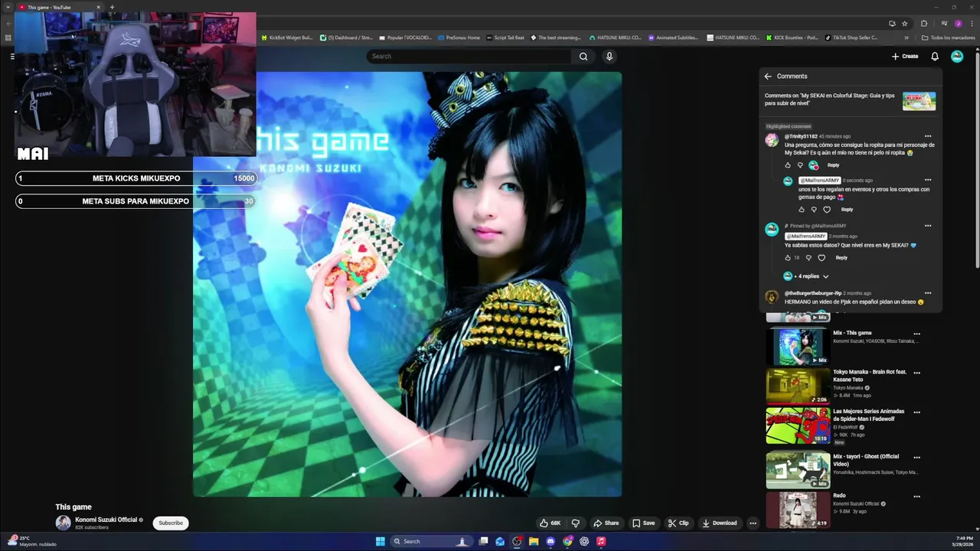Click the Share button
Viewport: 980px width, 551px height.
click(606, 523)
